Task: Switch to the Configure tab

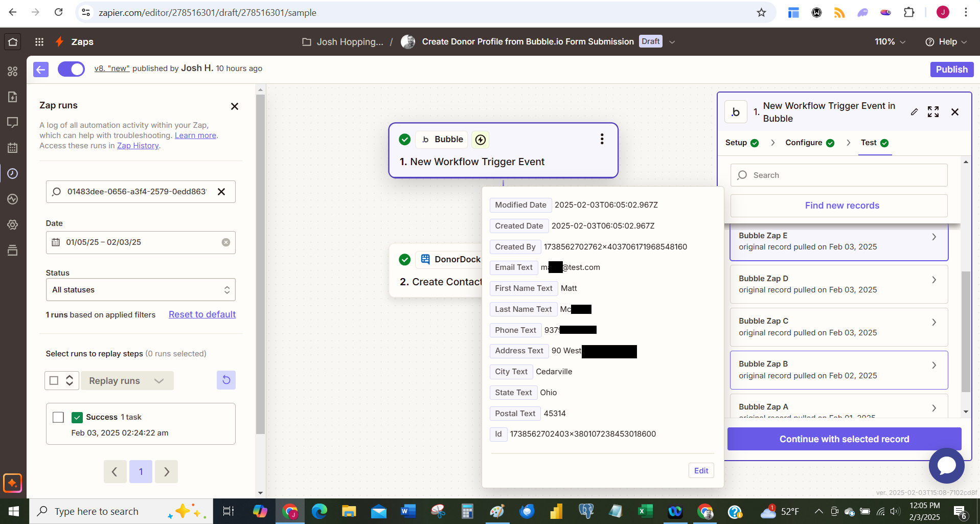Action: point(810,143)
